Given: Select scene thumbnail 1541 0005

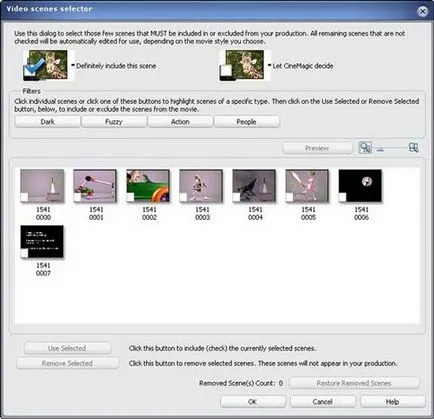Looking at the screenshot, I should point(307,185).
